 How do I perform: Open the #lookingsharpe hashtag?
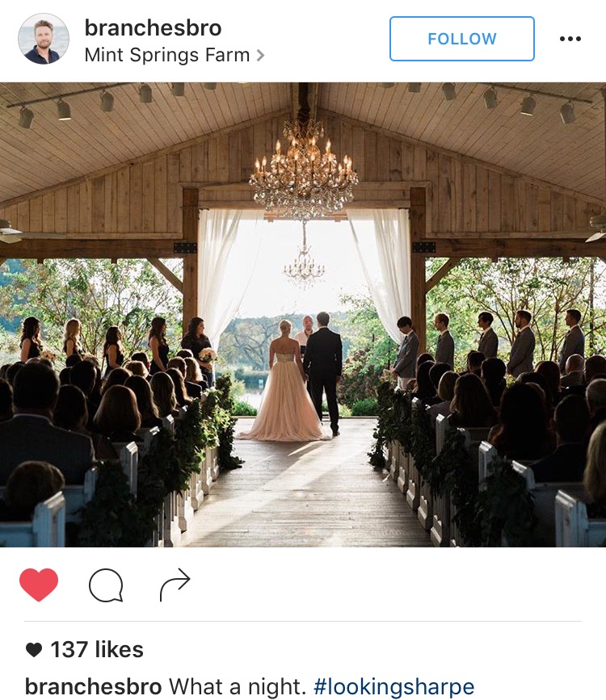point(393,686)
